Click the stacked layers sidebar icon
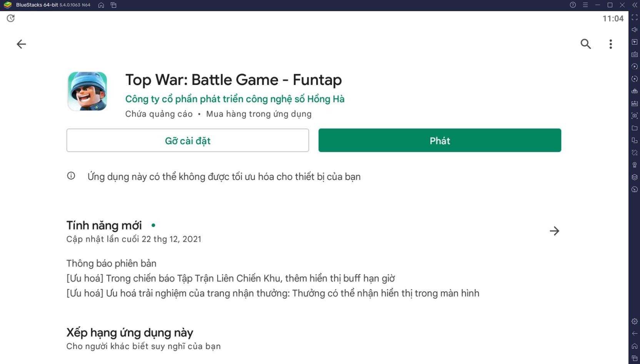Screen dimensions: 640x364 click(635, 177)
